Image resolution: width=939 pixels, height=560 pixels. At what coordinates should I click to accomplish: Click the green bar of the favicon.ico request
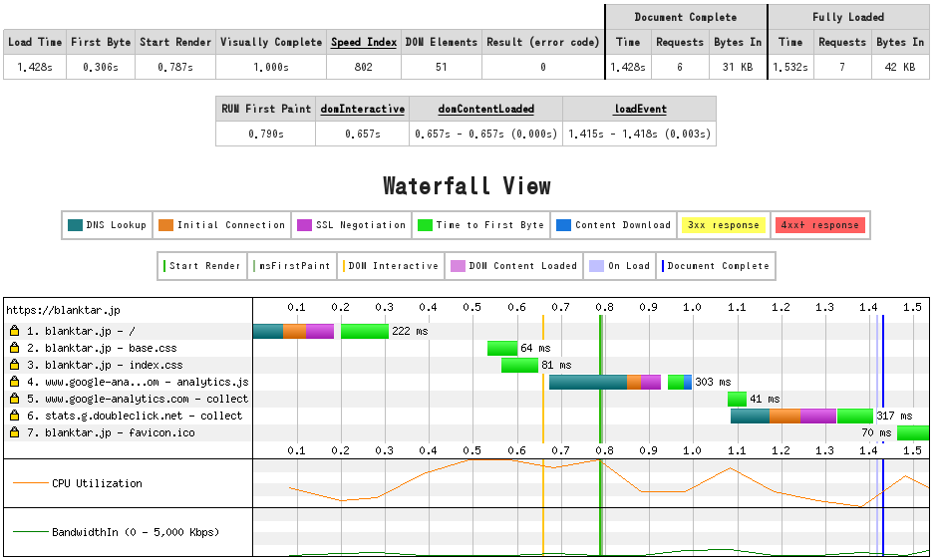pyautogui.click(x=912, y=432)
